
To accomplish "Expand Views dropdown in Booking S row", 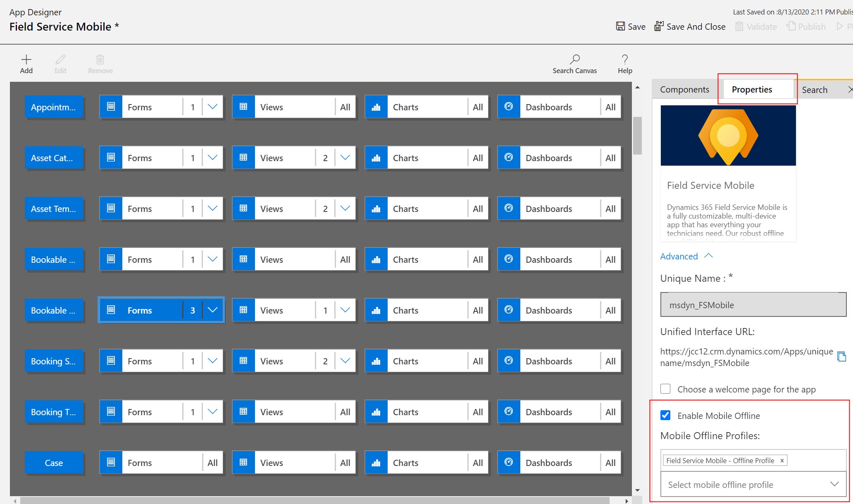I will click(345, 361).
